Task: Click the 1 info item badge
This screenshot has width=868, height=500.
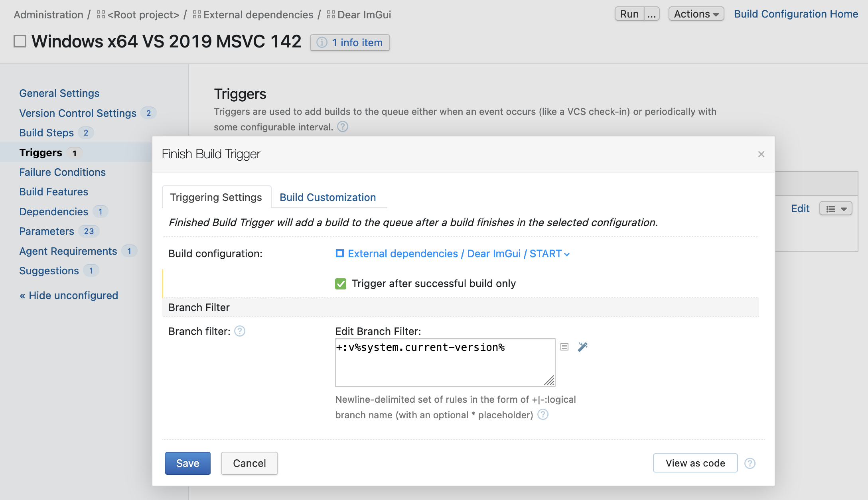Action: tap(350, 42)
